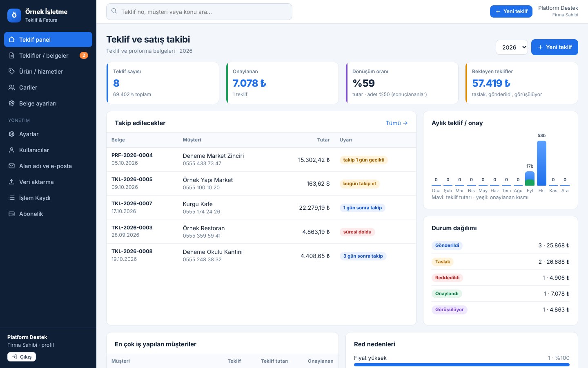Click the Çıkış logout button

(x=22, y=357)
